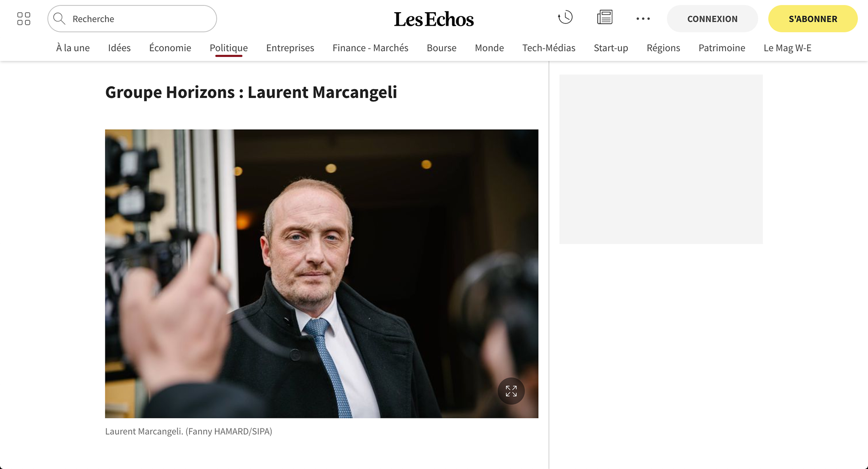Viewport: 868px width, 469px height.
Task: Click the Recherche search field
Action: point(132,19)
